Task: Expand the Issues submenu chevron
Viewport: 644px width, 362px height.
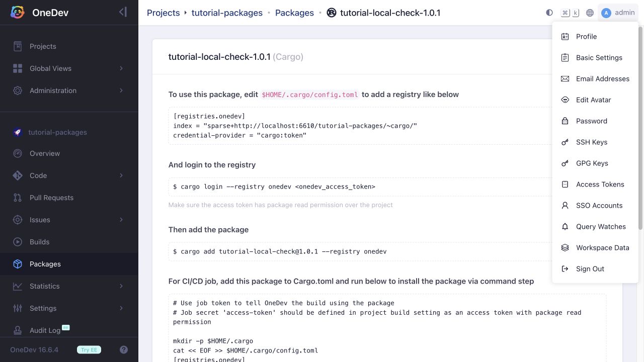Action: (x=121, y=220)
